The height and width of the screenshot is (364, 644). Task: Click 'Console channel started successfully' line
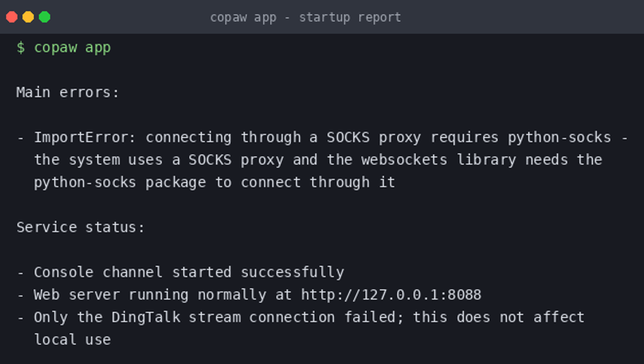[x=189, y=272]
